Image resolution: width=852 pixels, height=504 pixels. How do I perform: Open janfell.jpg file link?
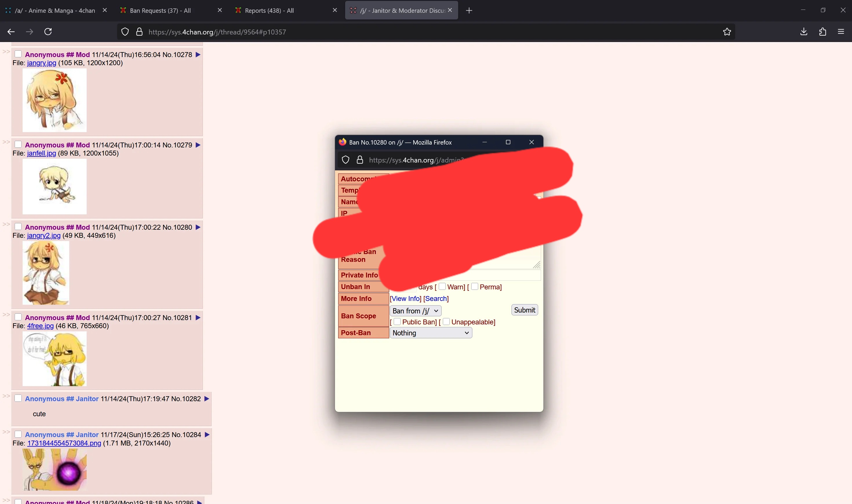pos(41,153)
